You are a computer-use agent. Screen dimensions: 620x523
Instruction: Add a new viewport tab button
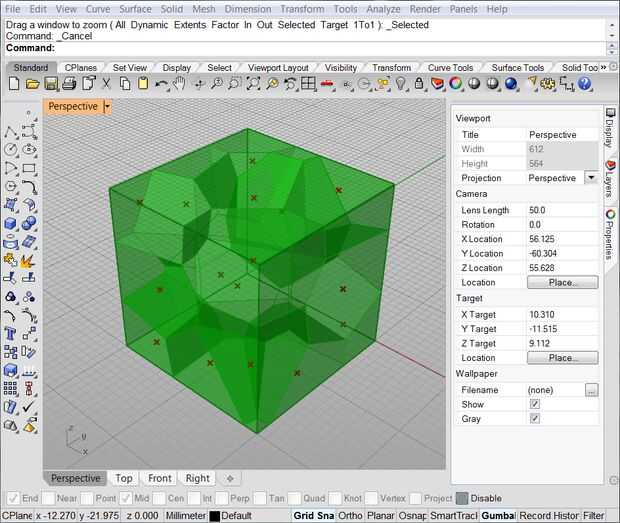click(230, 479)
